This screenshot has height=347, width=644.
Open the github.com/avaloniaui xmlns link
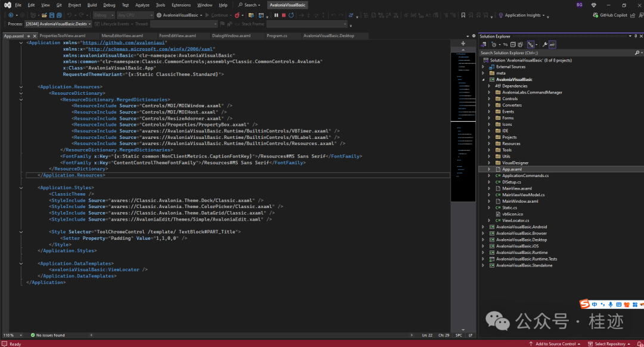tap(123, 43)
